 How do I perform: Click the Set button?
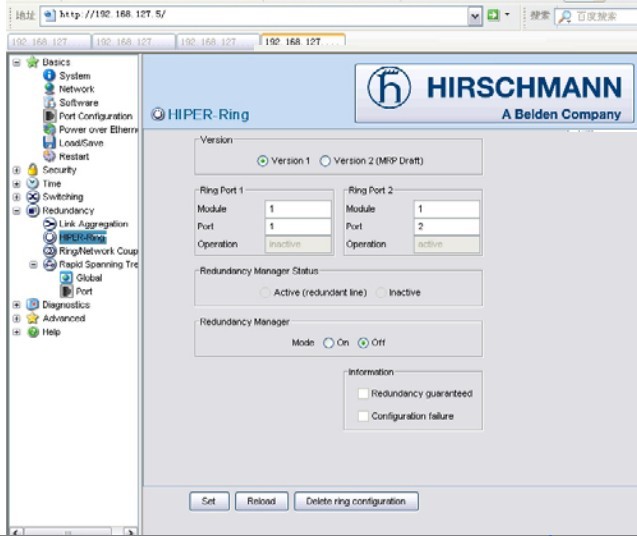209,501
